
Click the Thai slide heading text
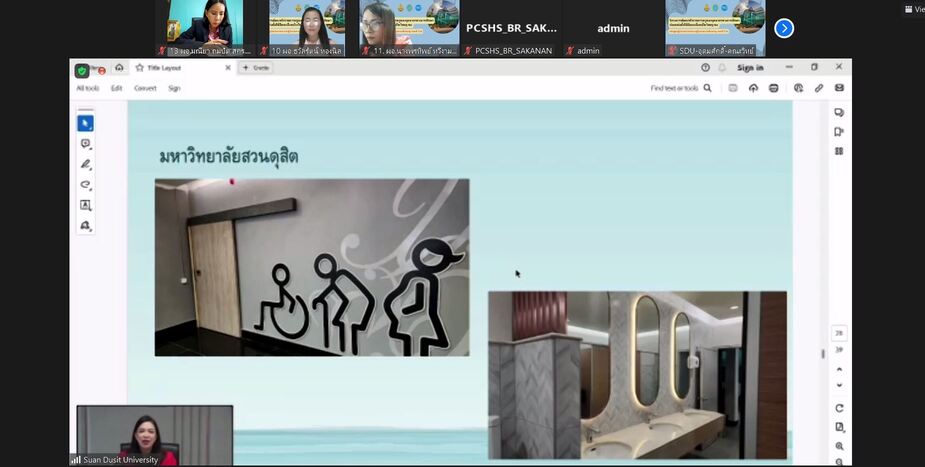pyautogui.click(x=229, y=157)
